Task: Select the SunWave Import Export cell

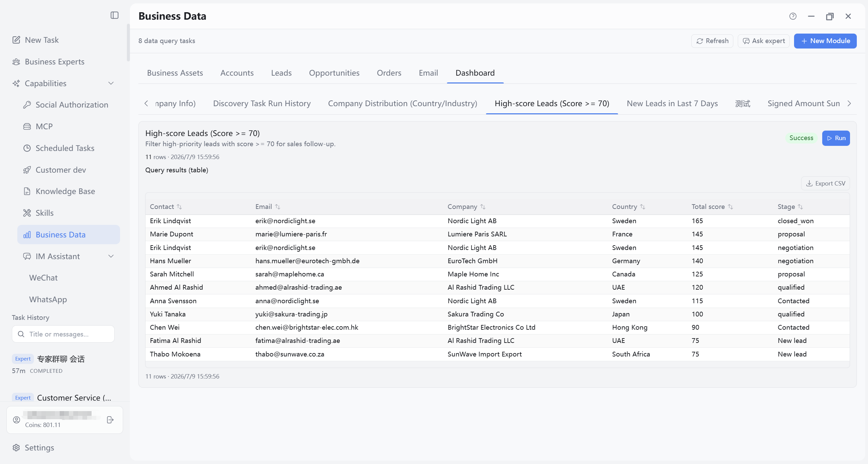Action: click(x=485, y=354)
